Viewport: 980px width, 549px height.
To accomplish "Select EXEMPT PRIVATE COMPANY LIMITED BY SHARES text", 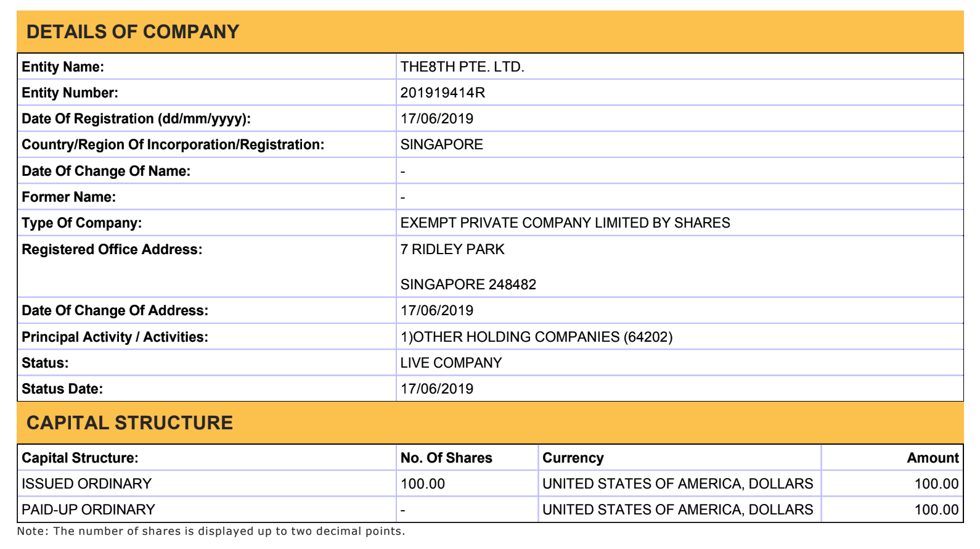I will (x=565, y=223).
